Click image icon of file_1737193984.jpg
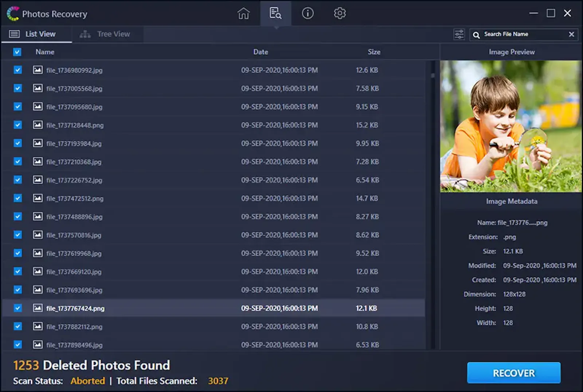The width and height of the screenshot is (583, 392). (x=38, y=143)
